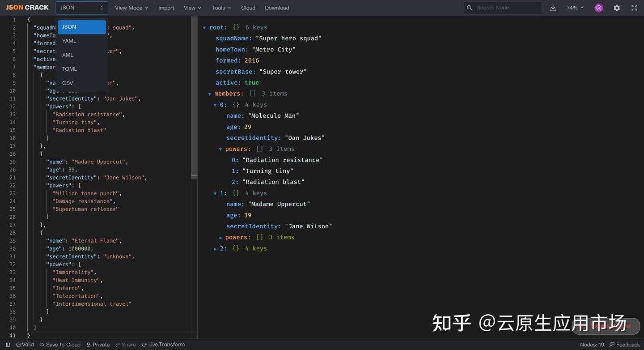Click inside the Search Node field
644x350 pixels.
pos(501,8)
